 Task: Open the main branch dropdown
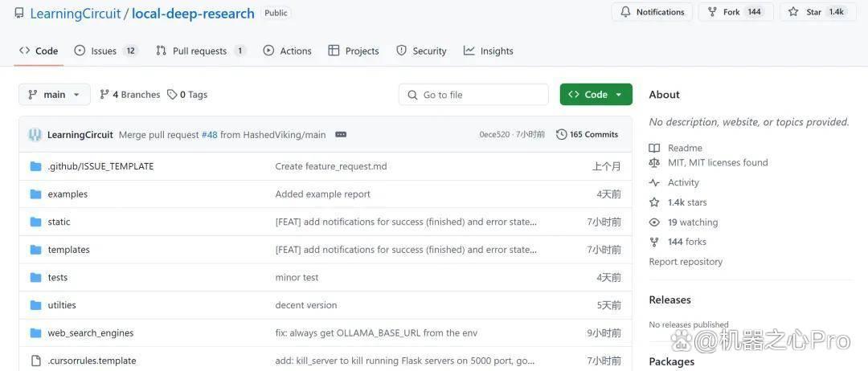(55, 95)
